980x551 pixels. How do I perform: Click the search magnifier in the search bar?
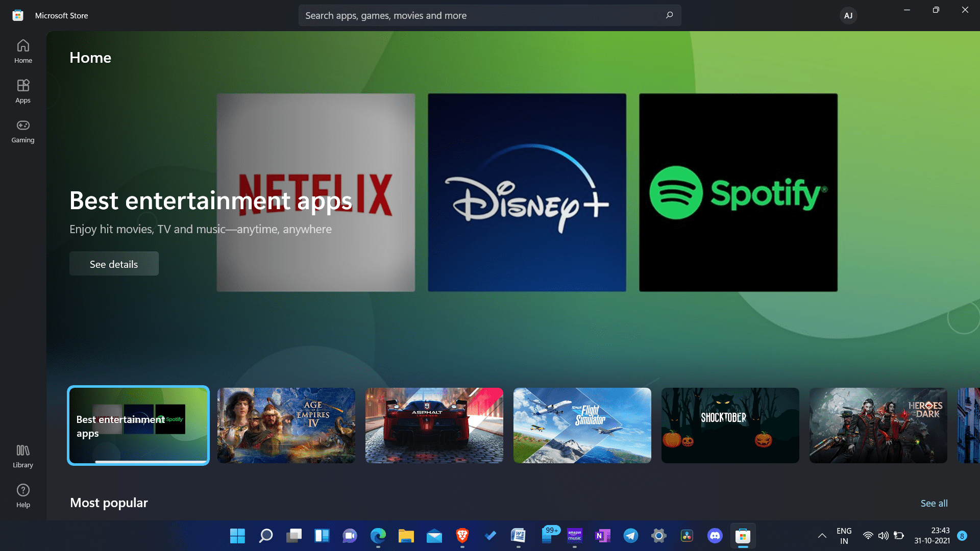coord(669,15)
